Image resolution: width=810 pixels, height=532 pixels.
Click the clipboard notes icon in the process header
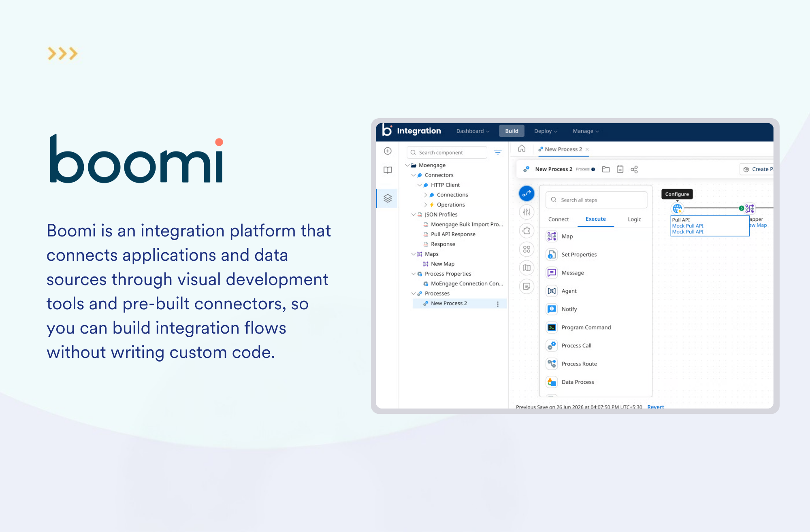click(x=620, y=169)
